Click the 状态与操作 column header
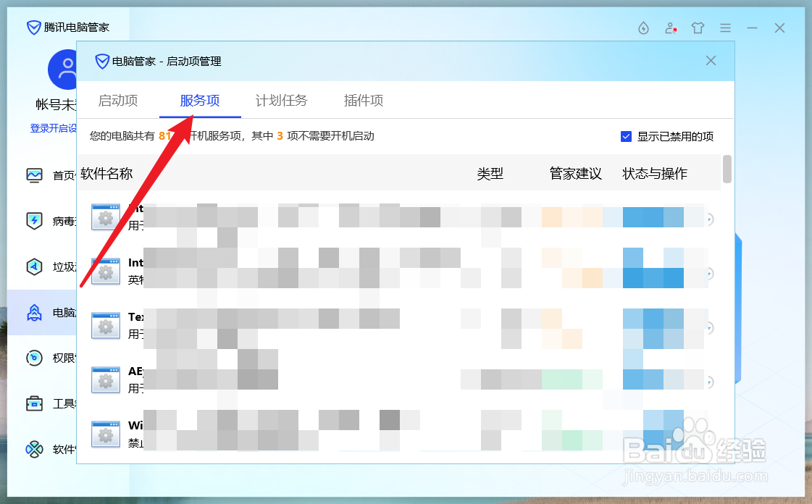The height and width of the screenshot is (504, 812). point(655,173)
